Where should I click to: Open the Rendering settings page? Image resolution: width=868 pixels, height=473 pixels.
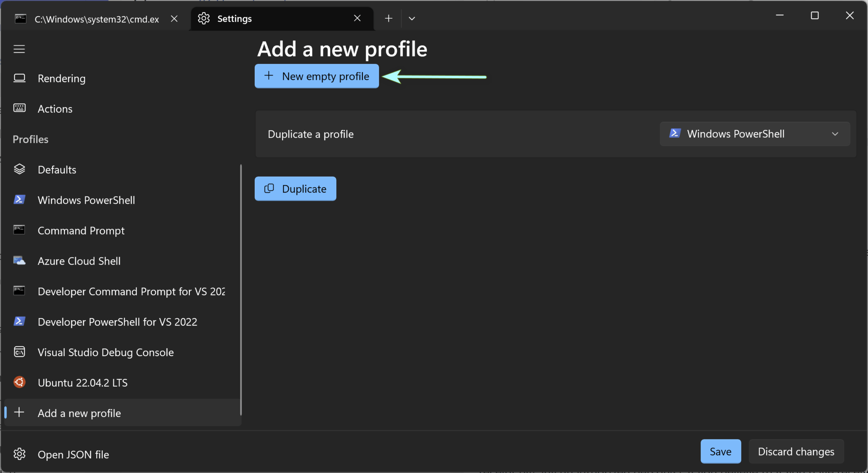(x=61, y=78)
